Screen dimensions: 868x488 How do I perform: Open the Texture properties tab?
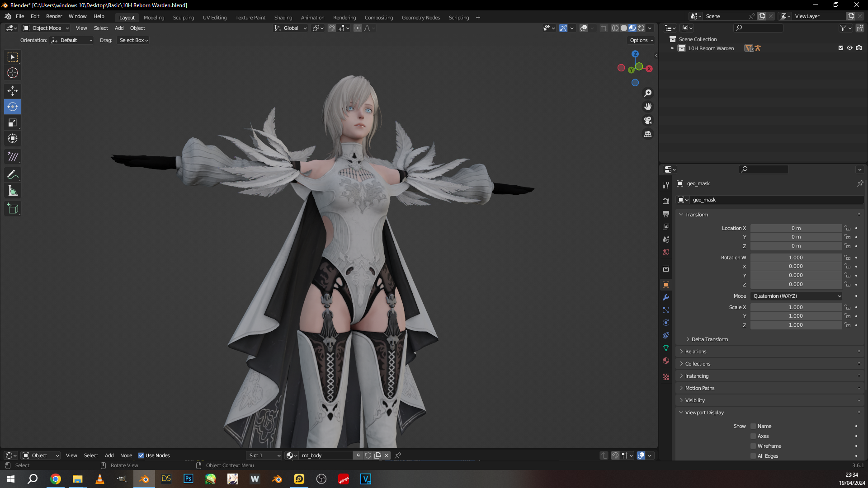pyautogui.click(x=666, y=377)
